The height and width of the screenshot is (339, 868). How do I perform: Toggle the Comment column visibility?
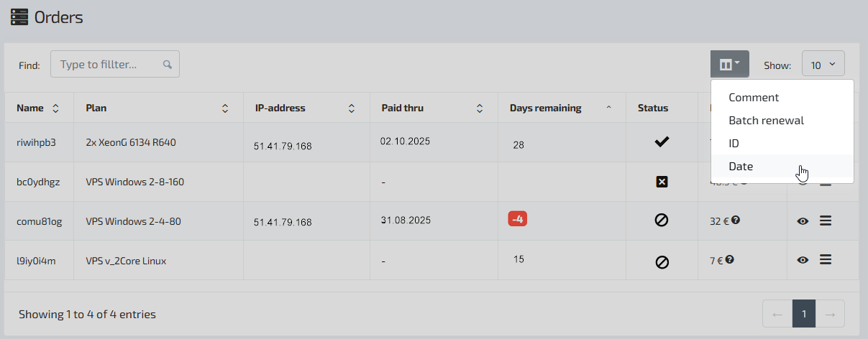click(x=753, y=98)
